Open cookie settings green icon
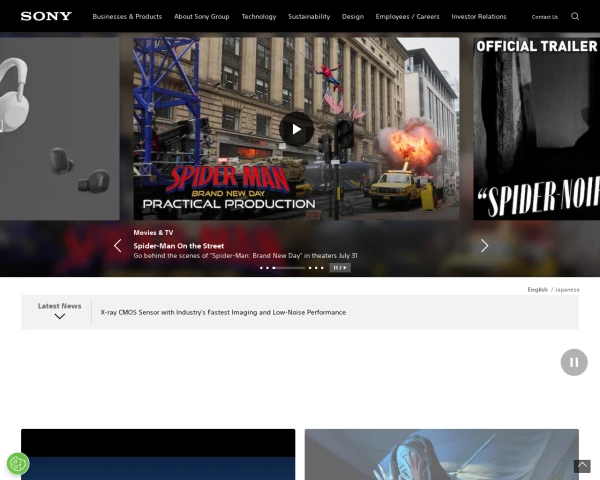The height and width of the screenshot is (480, 600). [x=18, y=464]
